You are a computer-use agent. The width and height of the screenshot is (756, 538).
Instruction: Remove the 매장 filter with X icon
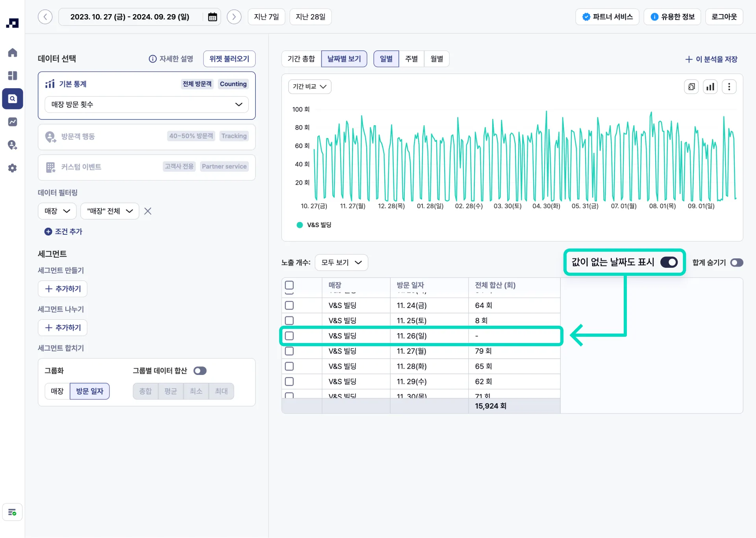148,211
